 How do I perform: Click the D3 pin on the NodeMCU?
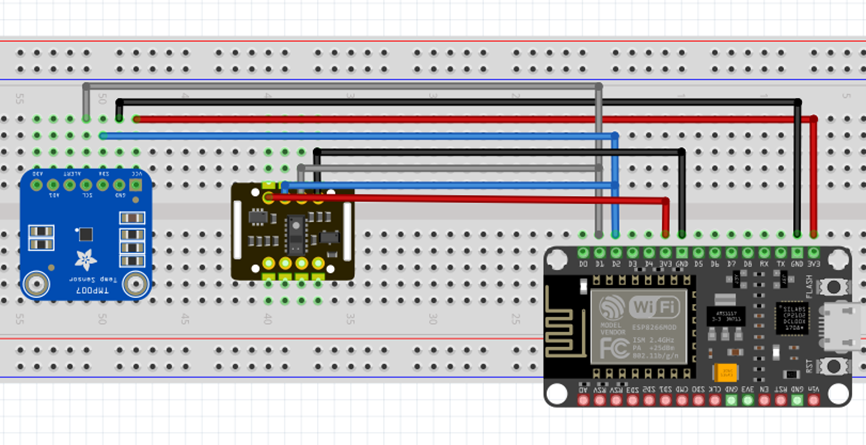632,253
